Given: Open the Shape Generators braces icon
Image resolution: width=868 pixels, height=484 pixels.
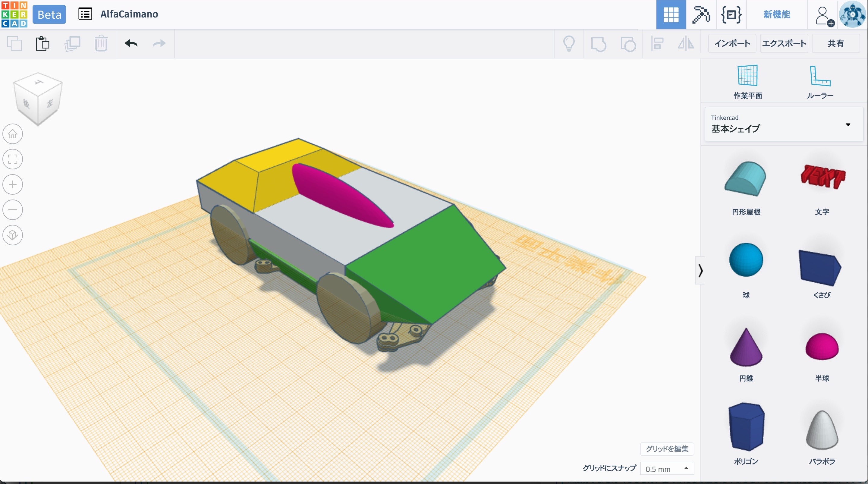Looking at the screenshot, I should click(731, 14).
